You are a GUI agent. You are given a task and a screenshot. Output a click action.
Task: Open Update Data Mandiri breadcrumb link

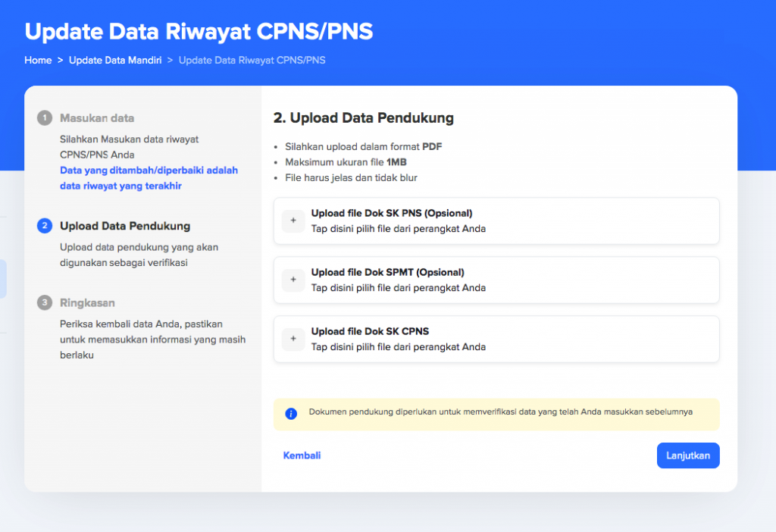115,60
